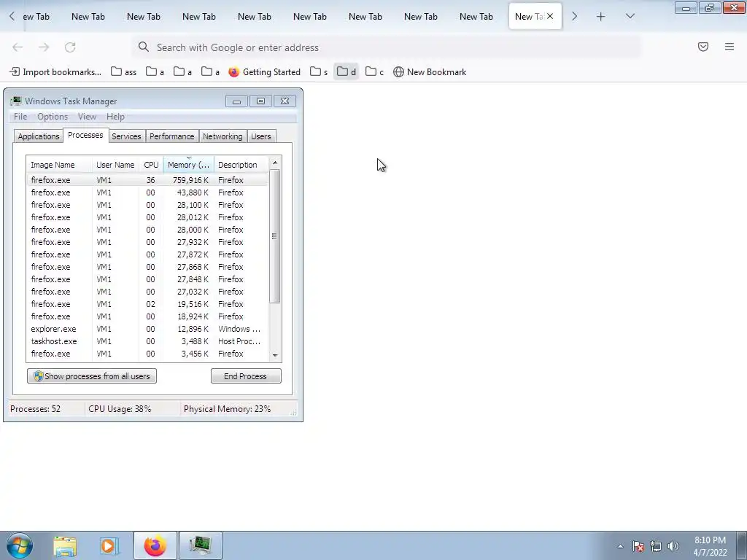This screenshot has height=560, width=747.
Task: Open a new tab with plus icon
Action: (x=601, y=17)
